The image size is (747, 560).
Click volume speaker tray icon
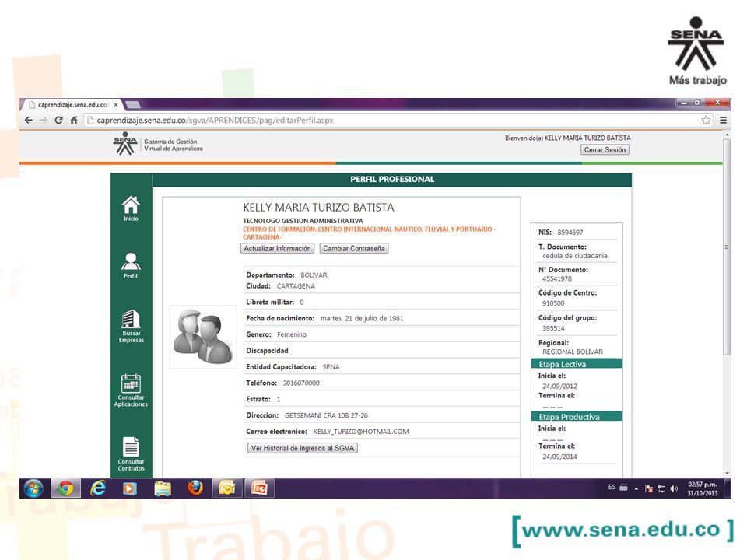[674, 488]
